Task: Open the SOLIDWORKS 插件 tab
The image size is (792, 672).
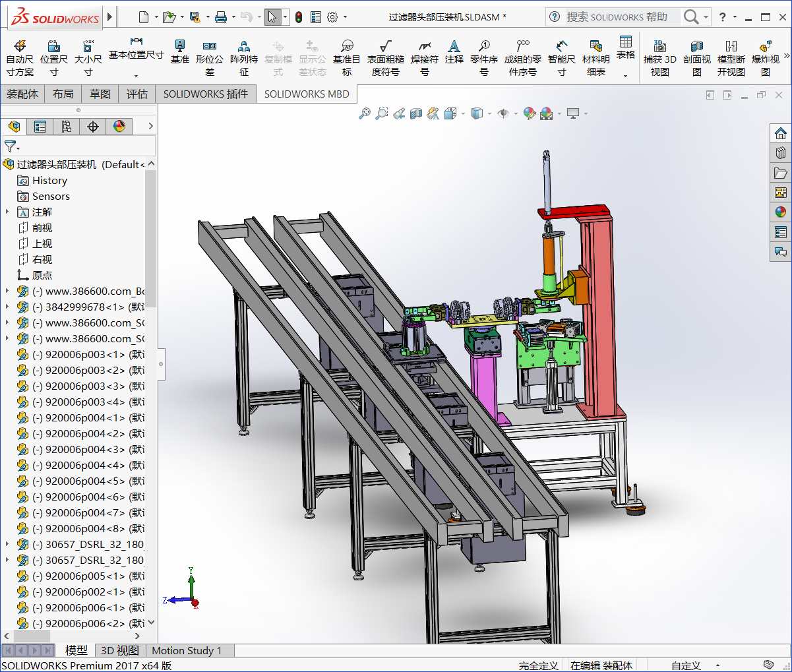Action: (x=206, y=94)
